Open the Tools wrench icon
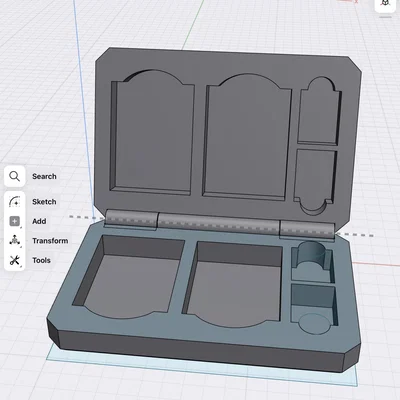This screenshot has width=400, height=400. coord(15,260)
